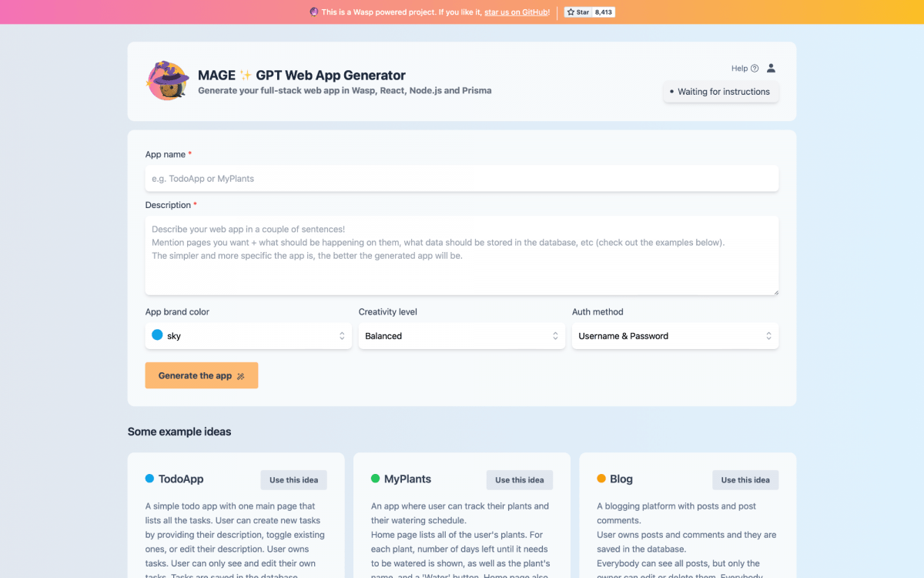Use the MyPlants example idea
This screenshot has width=924, height=578.
click(x=520, y=479)
